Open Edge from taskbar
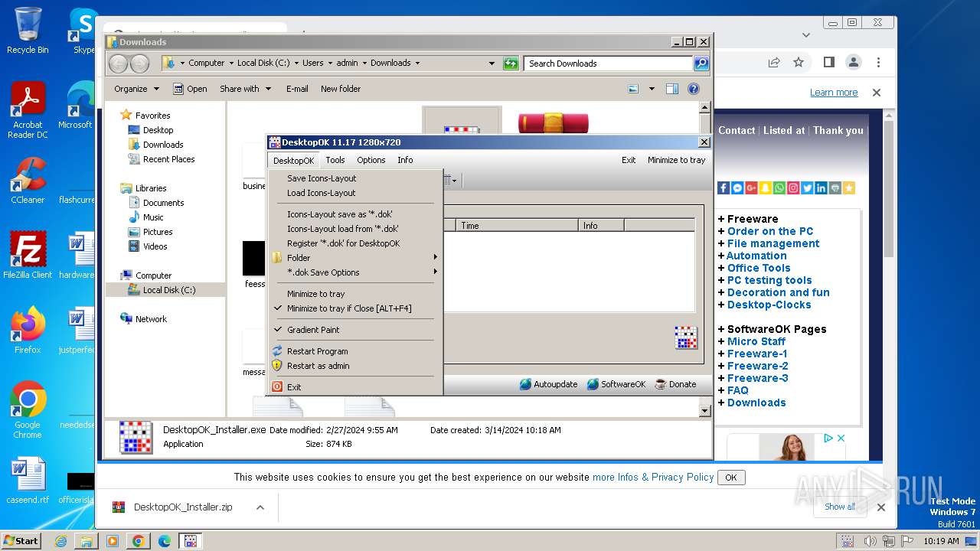Screen dimensions: 980x551 click(164, 541)
